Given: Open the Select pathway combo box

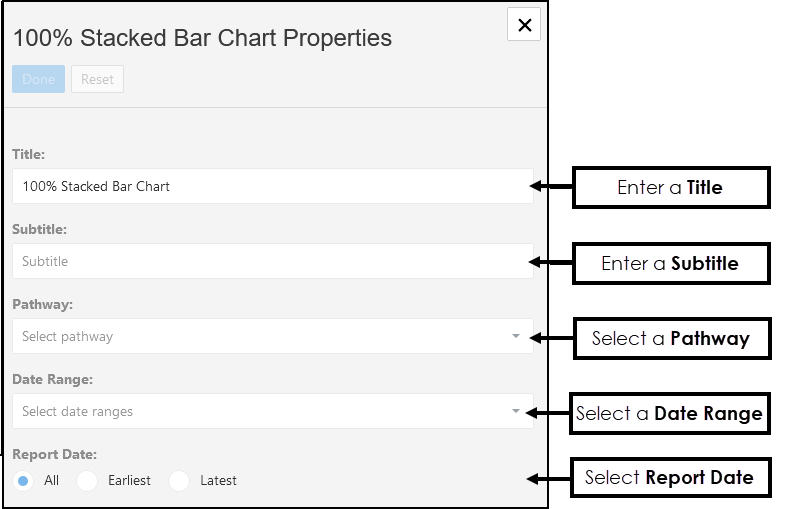Looking at the screenshot, I should (x=260, y=336).
